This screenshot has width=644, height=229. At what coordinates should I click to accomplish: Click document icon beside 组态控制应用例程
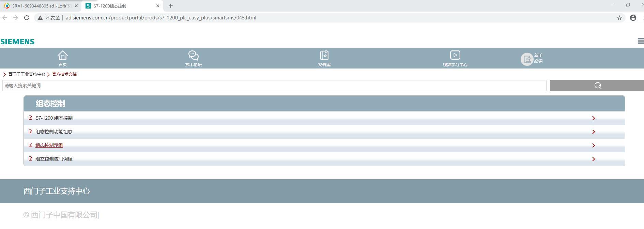30,158
